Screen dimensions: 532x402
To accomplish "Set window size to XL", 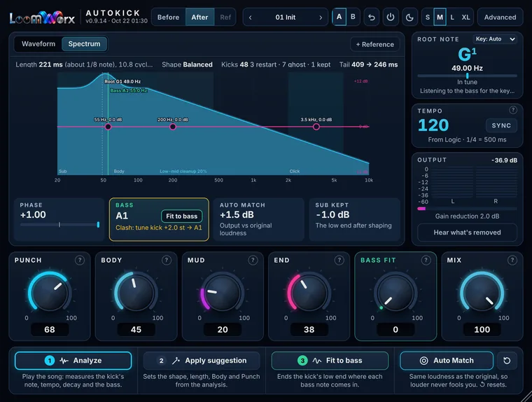I will (x=465, y=17).
